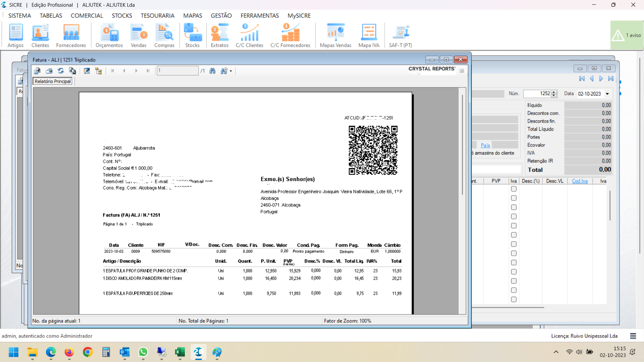This screenshot has width=644, height=362.
Task: Open the GESTÃO menu
Action: [x=221, y=16]
